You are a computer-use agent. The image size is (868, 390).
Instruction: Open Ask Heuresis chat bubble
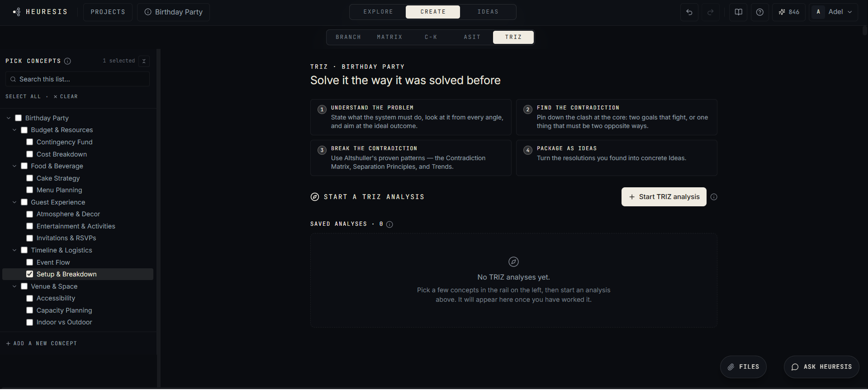click(821, 367)
